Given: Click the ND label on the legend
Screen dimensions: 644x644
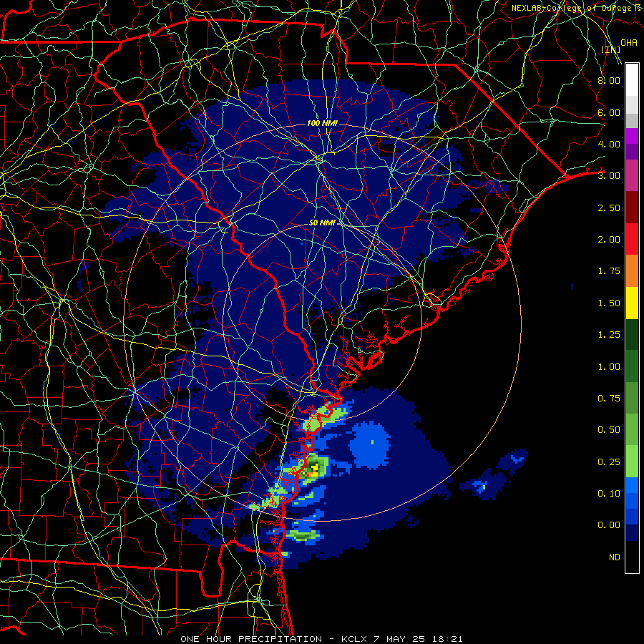Looking at the screenshot, I should tap(615, 557).
